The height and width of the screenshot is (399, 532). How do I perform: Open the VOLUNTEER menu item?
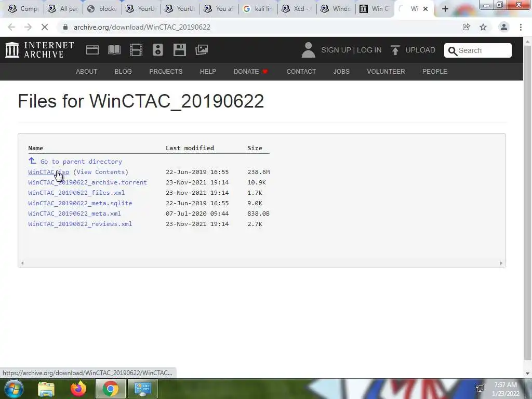[386, 72]
